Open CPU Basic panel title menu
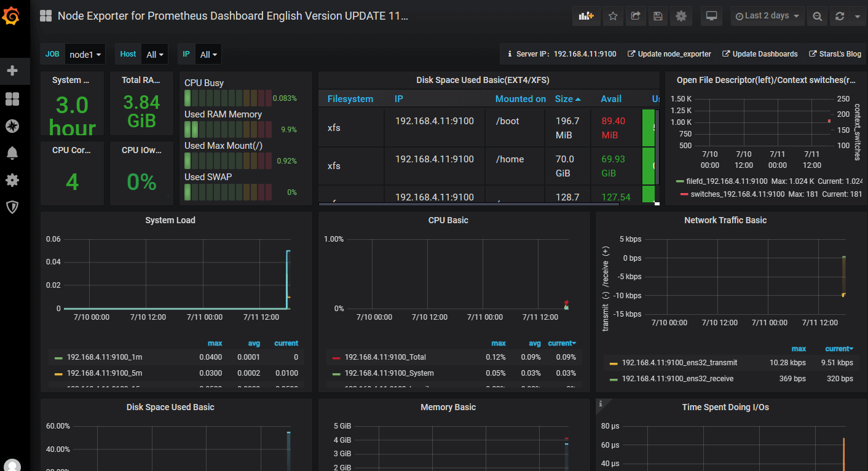 [448, 220]
